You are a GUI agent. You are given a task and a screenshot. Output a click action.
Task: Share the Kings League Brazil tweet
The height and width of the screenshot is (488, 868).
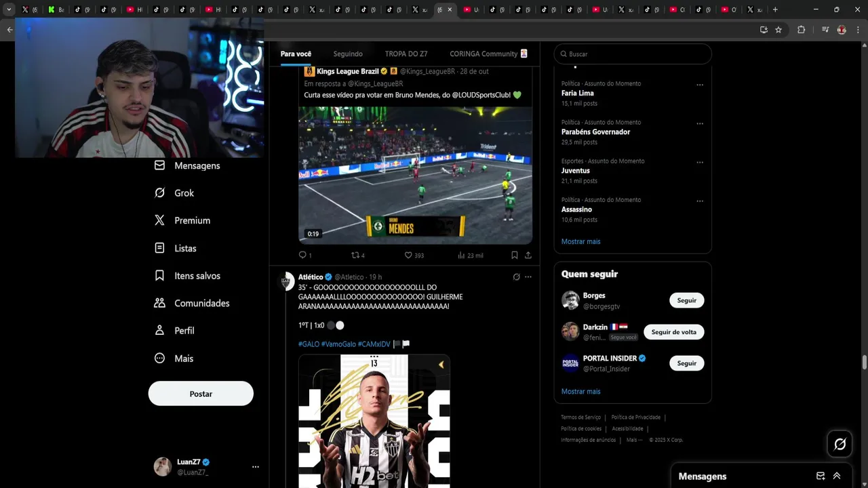pos(528,256)
